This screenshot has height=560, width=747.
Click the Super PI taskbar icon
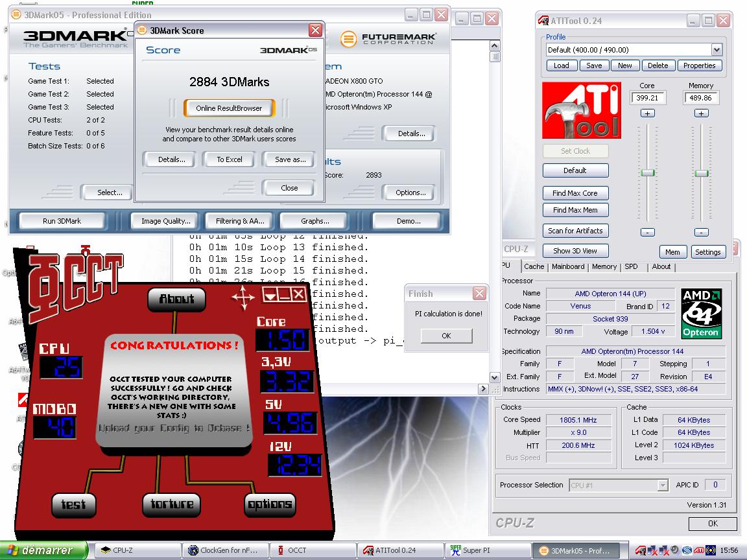click(x=456, y=550)
